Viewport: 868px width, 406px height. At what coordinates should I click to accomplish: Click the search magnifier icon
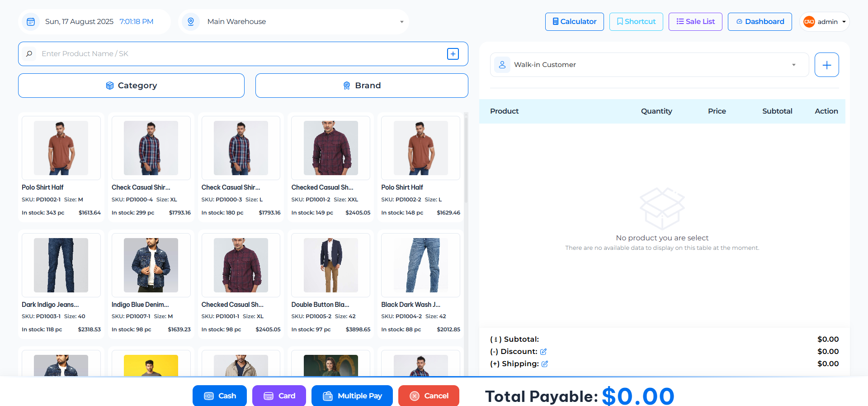[29, 54]
